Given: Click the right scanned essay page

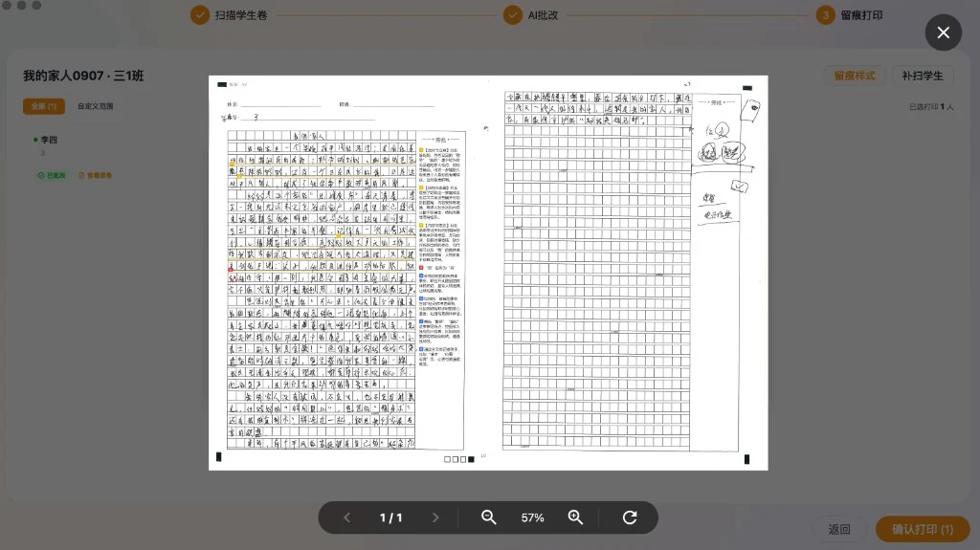Looking at the screenshot, I should click(x=628, y=274).
